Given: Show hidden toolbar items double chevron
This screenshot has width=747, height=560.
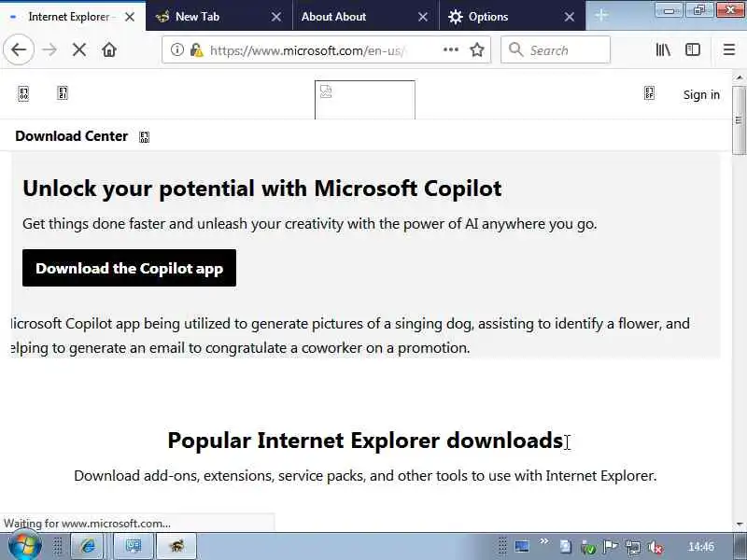Looking at the screenshot, I should pos(544,541).
